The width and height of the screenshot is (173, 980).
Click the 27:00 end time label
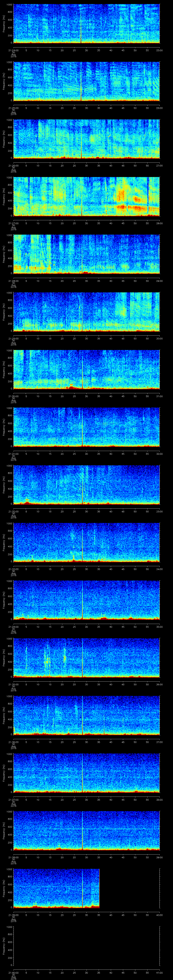coord(160,166)
